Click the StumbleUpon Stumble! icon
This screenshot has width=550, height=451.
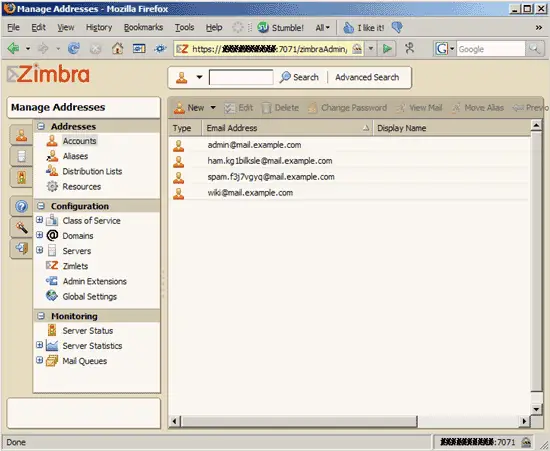[x=263, y=27]
